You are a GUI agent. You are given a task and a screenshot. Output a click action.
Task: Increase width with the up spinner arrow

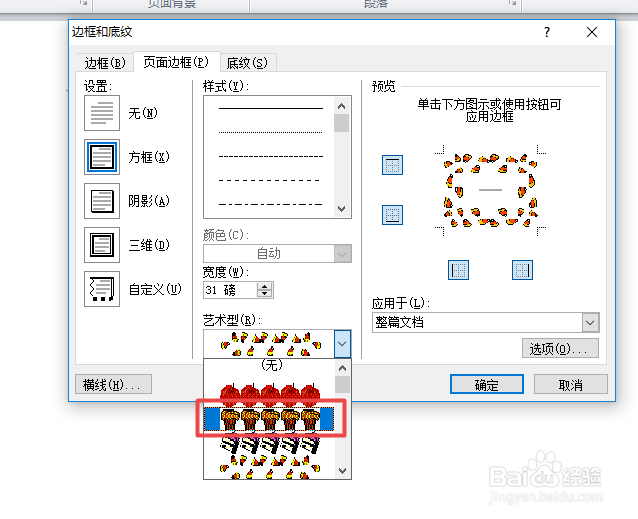point(264,286)
